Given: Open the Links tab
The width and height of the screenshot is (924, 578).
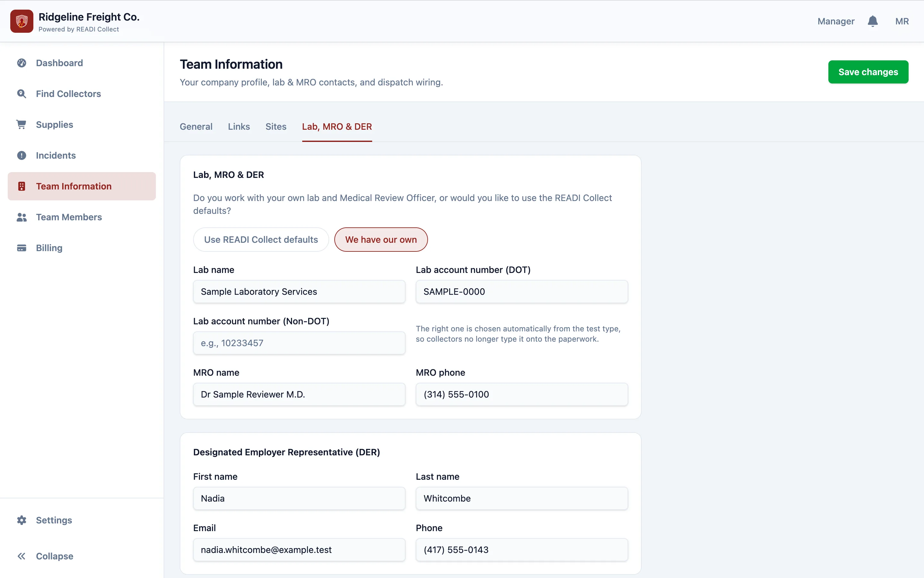Looking at the screenshot, I should tap(239, 127).
